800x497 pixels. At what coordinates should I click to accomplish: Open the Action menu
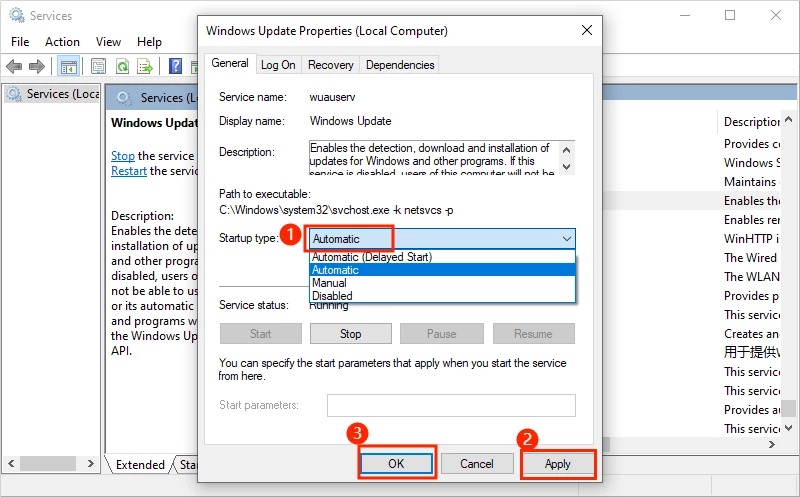pos(62,42)
